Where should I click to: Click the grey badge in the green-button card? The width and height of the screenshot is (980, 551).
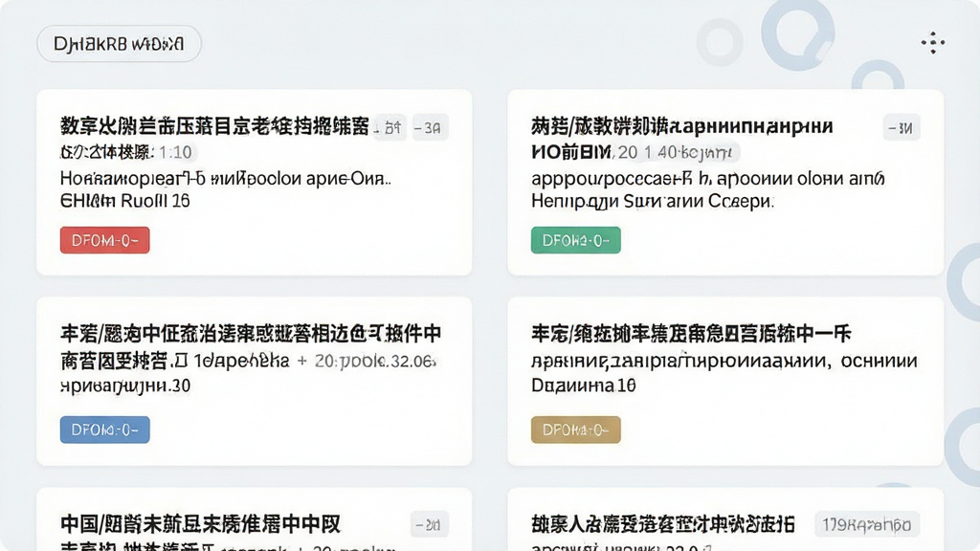tap(901, 127)
